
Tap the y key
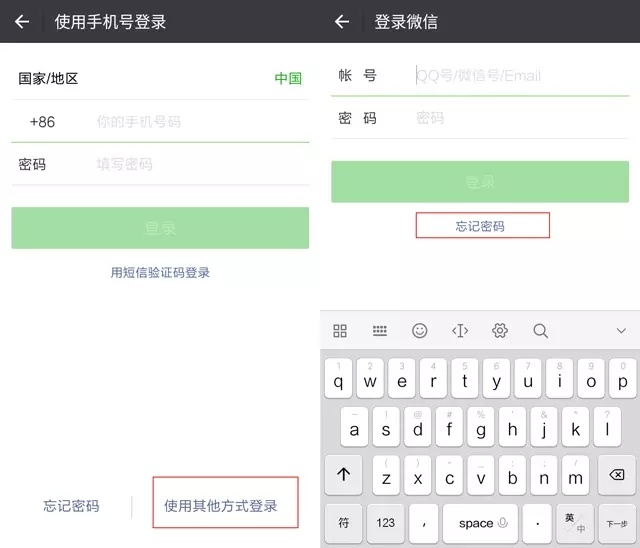tap(496, 378)
